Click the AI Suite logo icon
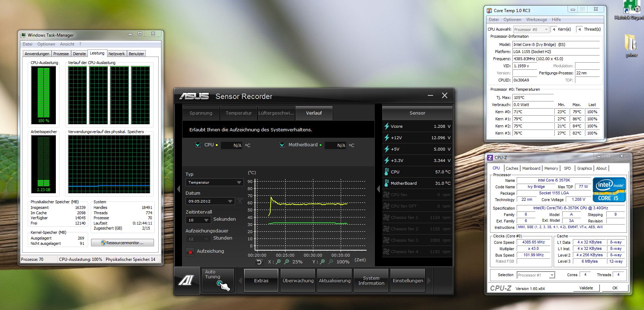Screen dimensions: 644x310 (186, 280)
